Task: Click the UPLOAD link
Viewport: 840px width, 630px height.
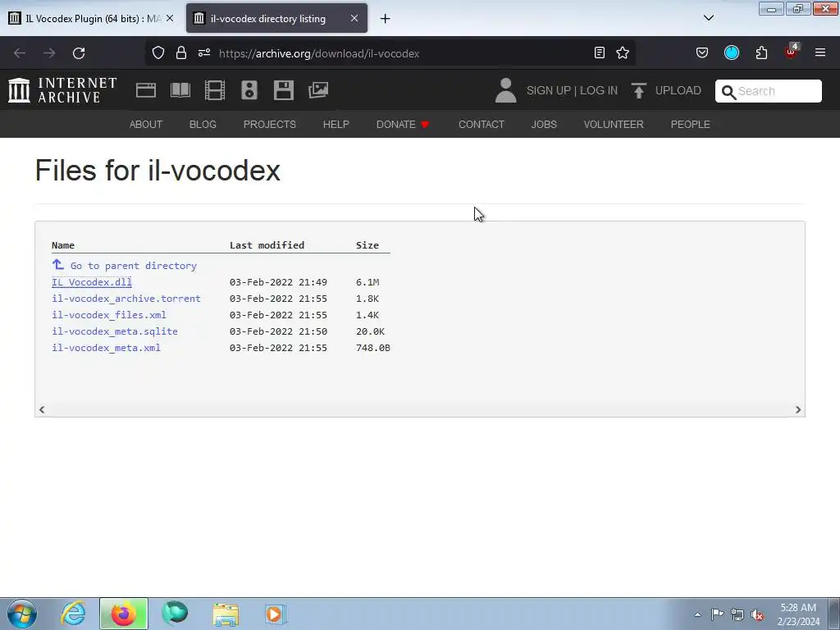Action: 678,90
